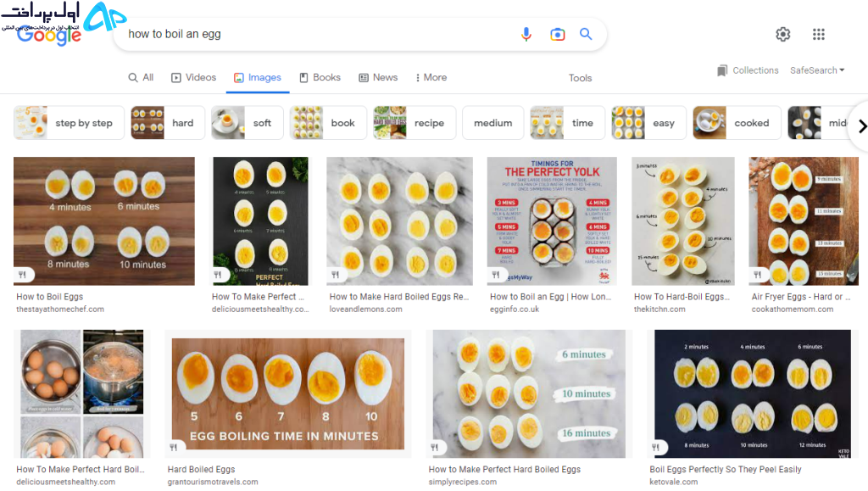The height and width of the screenshot is (491, 868).
Task: Click recipe icon on Air Fryer Eggs image
Action: (x=757, y=275)
